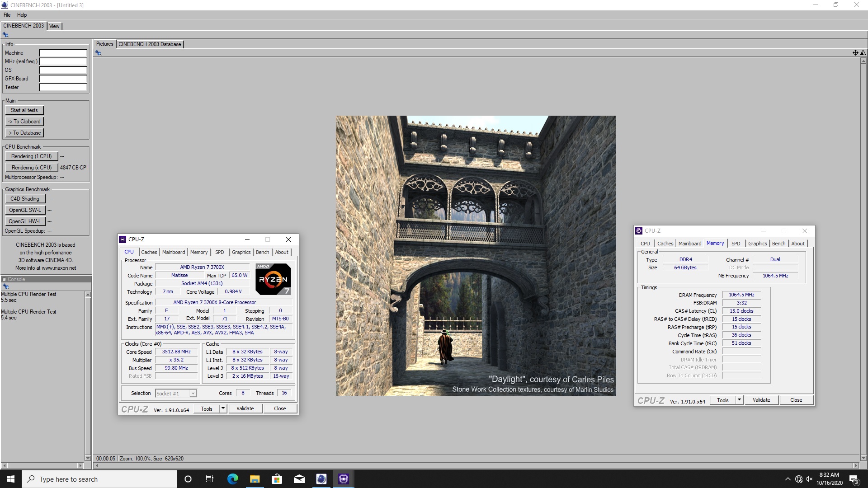This screenshot has width=868, height=488.
Task: Run OpenGL HW-L benchmark
Action: [x=25, y=221]
